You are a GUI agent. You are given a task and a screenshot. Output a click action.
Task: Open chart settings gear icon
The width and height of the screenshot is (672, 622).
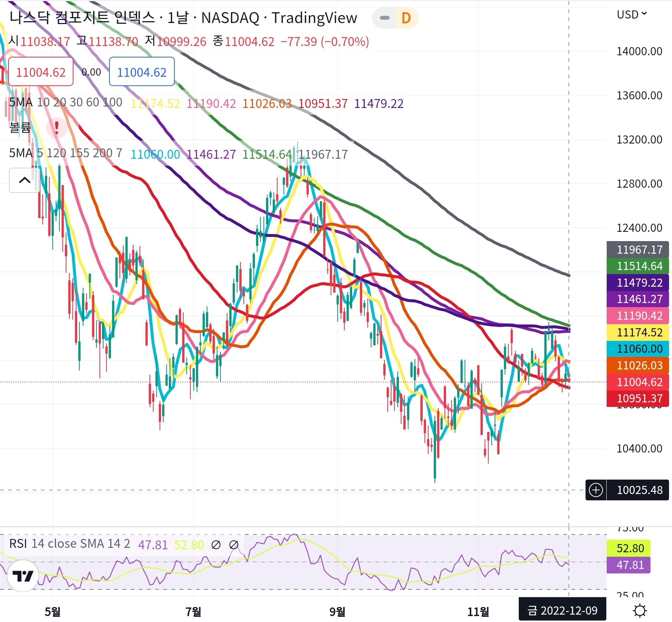640,611
